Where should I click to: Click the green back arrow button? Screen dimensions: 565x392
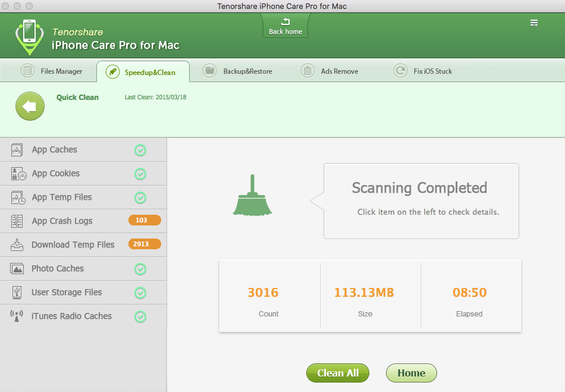(30, 106)
